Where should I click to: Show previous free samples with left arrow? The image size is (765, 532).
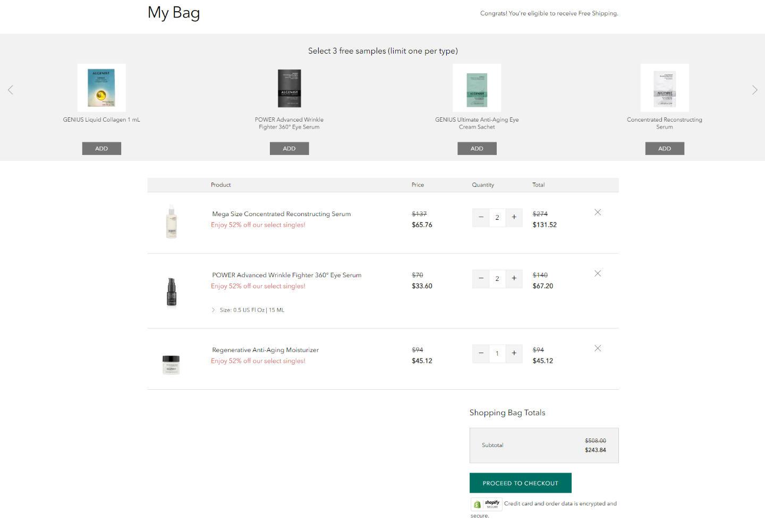tap(10, 90)
